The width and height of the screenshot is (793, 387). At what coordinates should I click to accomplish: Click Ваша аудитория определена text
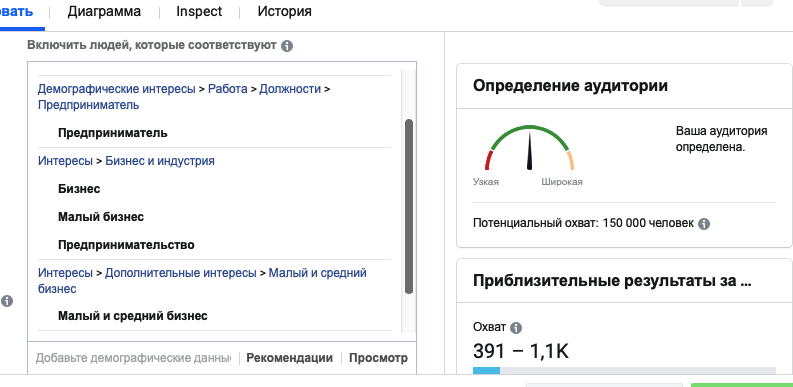click(722, 140)
